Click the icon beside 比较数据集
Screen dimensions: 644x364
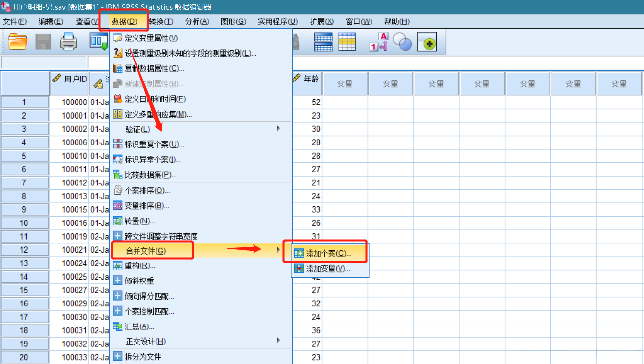pyautogui.click(x=117, y=174)
